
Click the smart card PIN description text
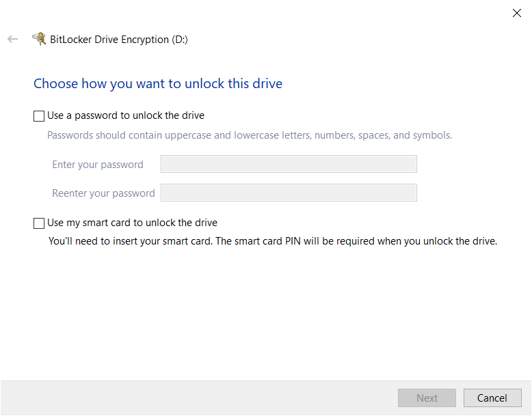click(272, 241)
